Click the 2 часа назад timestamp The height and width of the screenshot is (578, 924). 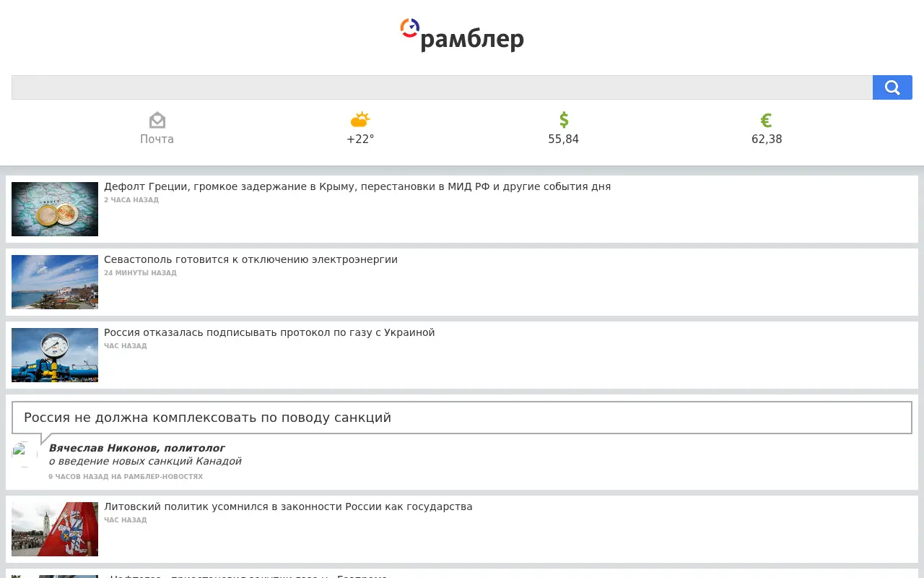(x=131, y=200)
